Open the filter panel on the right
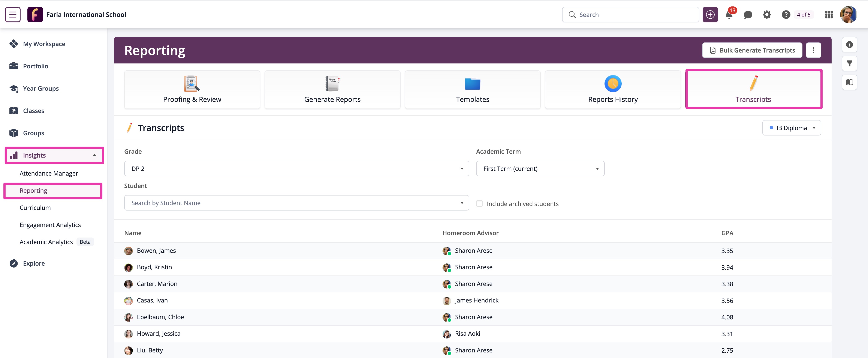The width and height of the screenshot is (868, 358). point(849,63)
